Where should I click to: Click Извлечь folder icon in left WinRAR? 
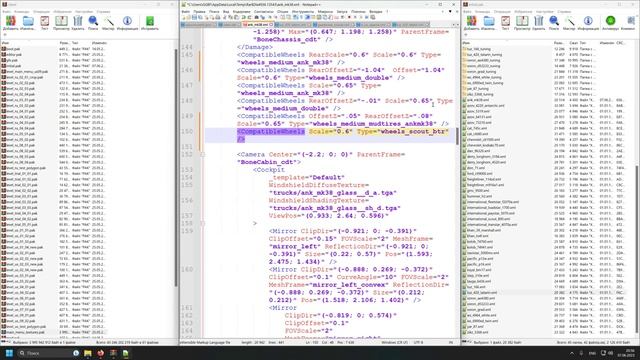(28, 23)
